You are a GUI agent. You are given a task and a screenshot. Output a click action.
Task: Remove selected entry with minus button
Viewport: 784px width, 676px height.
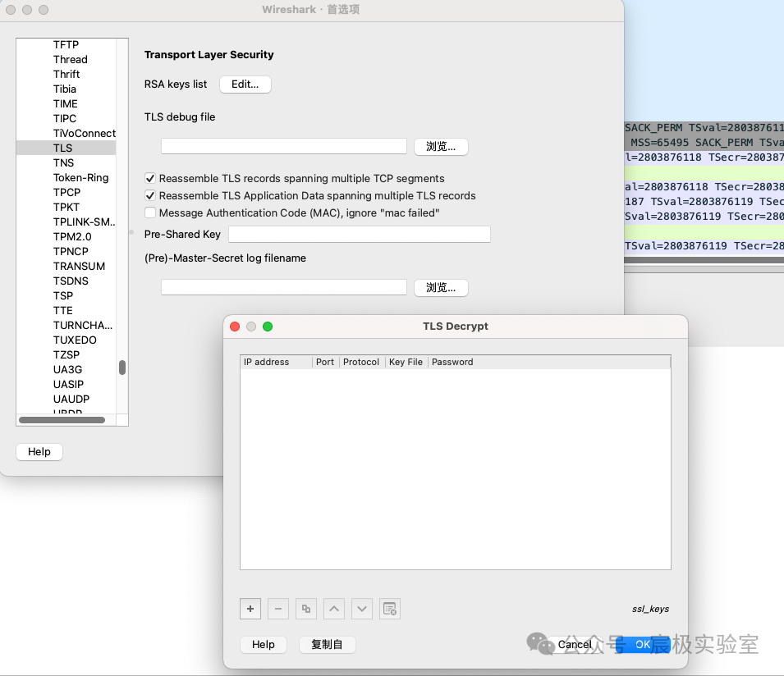[278, 609]
